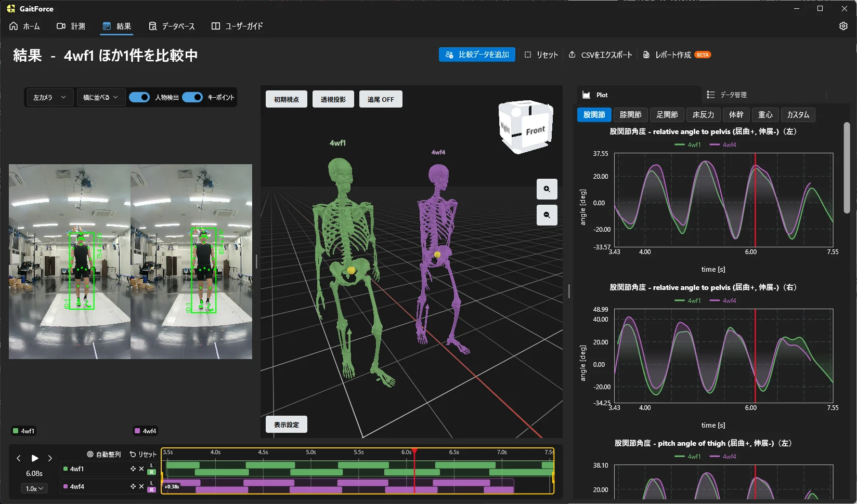Image resolution: width=857 pixels, height=504 pixels.
Task: Click the 4wf4 legend in left hip plot
Action: tap(723, 145)
